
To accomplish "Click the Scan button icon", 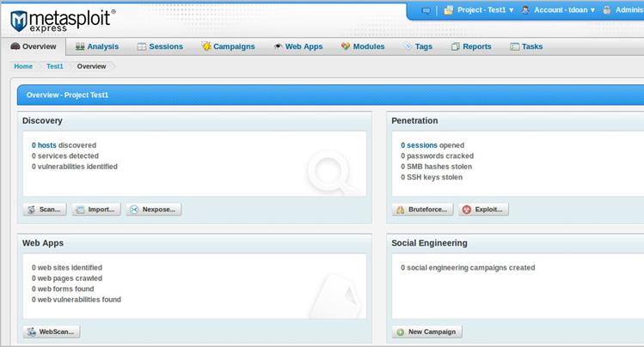I will [x=31, y=210].
